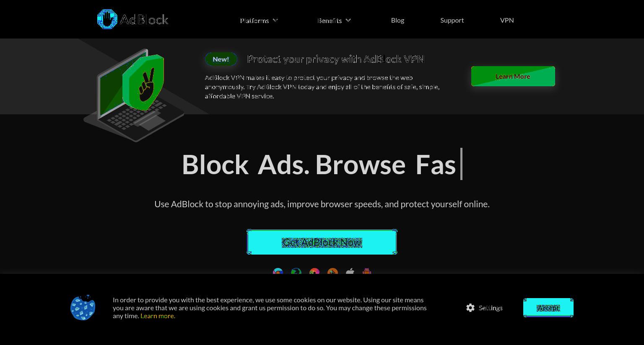The image size is (644, 345).
Task: Select the Edge browser icon
Action: pyautogui.click(x=296, y=271)
